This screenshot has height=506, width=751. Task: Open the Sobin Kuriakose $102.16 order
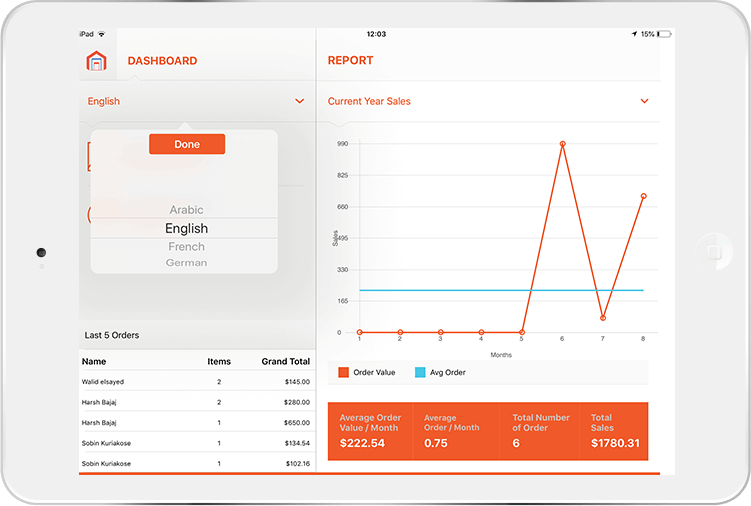[x=196, y=463]
